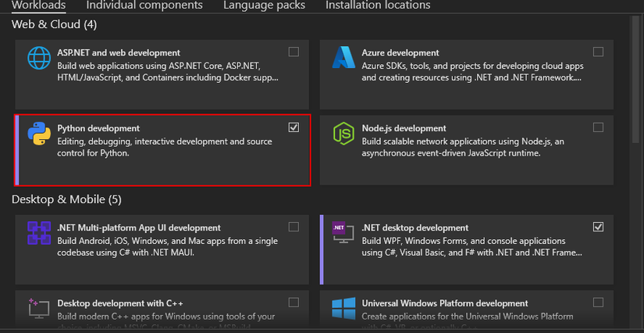Select the .NET Multi-platform App UI checkbox
The height and width of the screenshot is (333, 644).
point(294,227)
